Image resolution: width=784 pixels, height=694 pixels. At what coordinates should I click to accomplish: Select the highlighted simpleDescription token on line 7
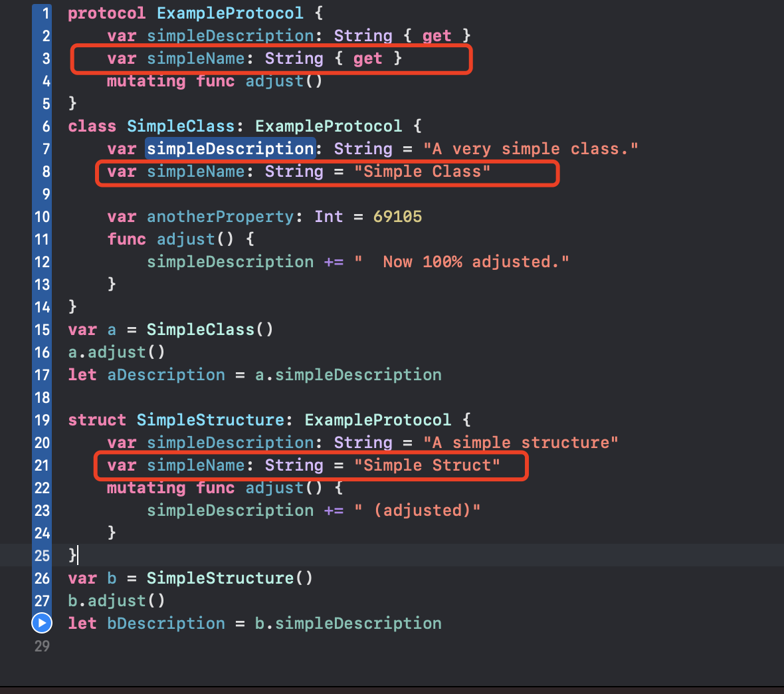pos(230,149)
